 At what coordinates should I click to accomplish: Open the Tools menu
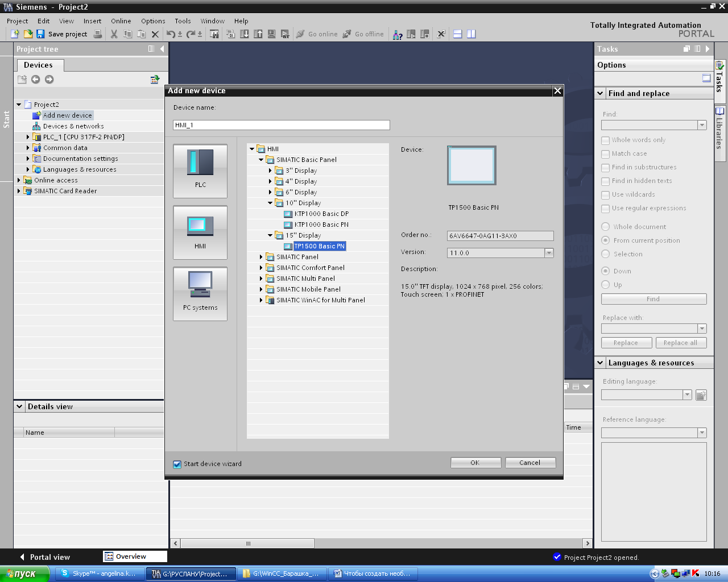(x=183, y=21)
